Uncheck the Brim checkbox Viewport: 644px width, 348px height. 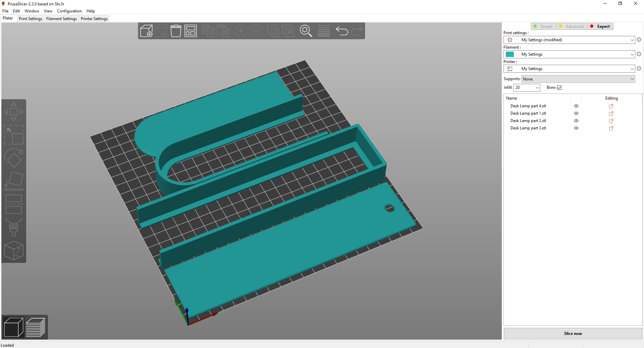tap(560, 88)
